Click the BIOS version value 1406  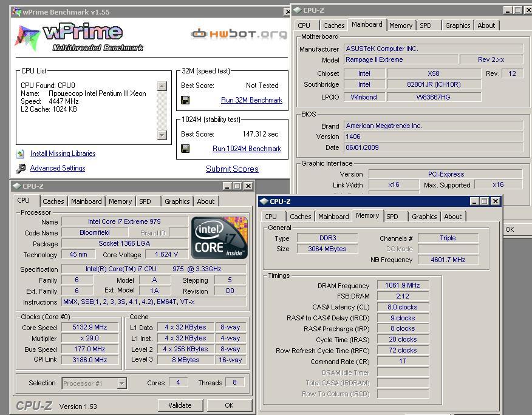(x=434, y=137)
